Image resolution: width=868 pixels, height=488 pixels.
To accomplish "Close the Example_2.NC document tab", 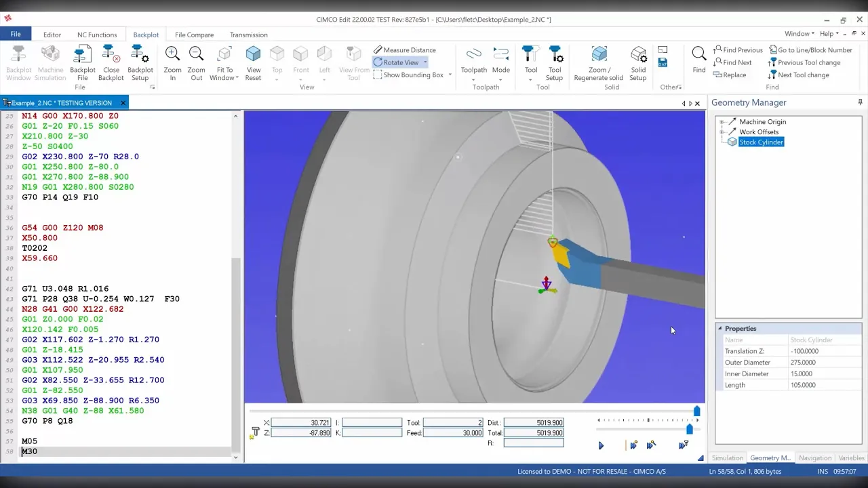I will click(123, 103).
